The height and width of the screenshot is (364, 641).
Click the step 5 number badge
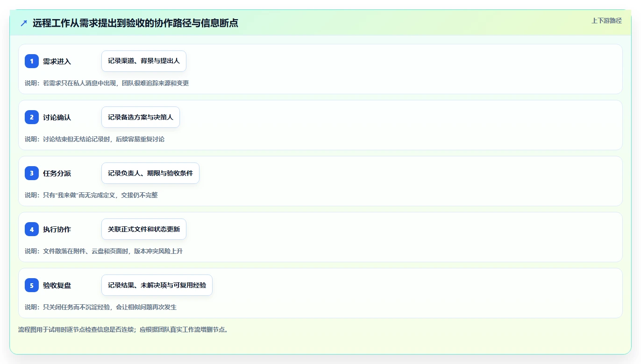(x=32, y=285)
